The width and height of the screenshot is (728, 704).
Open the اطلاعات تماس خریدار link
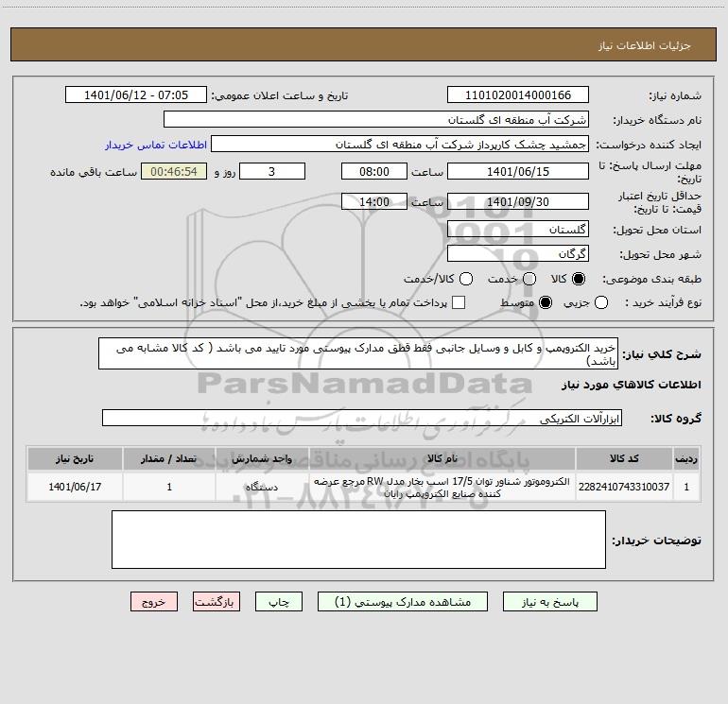tap(156, 145)
